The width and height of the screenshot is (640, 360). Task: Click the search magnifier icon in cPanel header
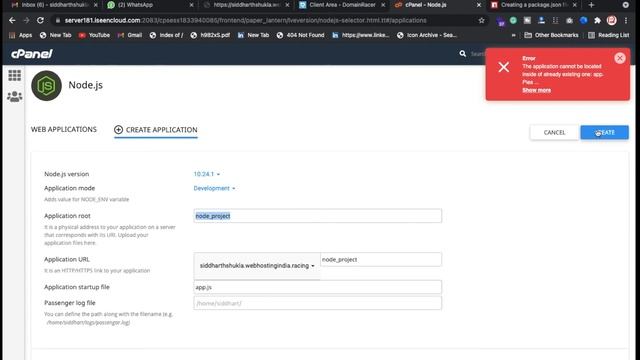[462, 53]
